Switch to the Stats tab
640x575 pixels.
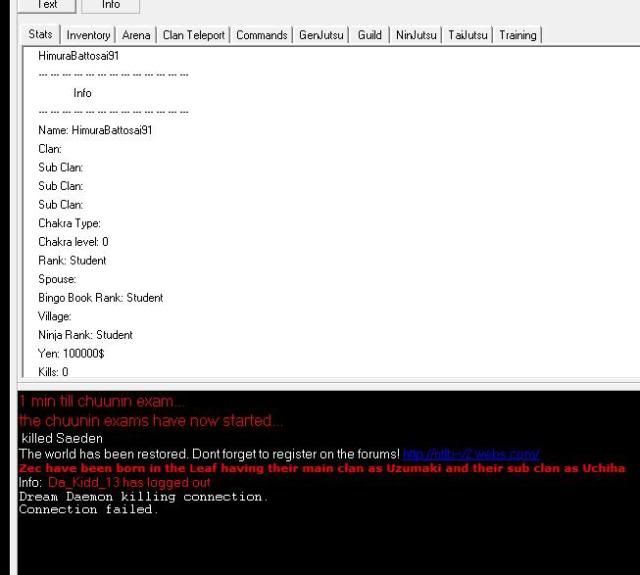pyautogui.click(x=40, y=34)
